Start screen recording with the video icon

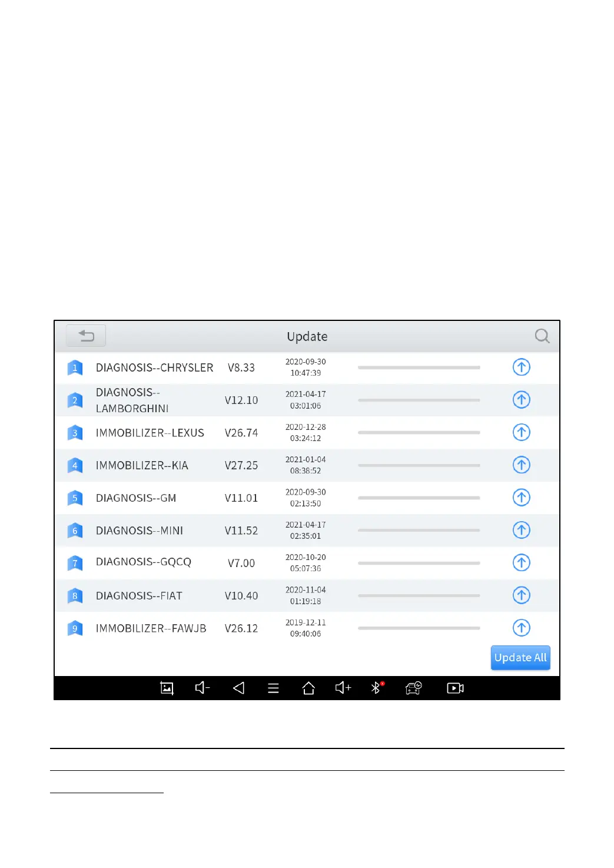point(455,688)
